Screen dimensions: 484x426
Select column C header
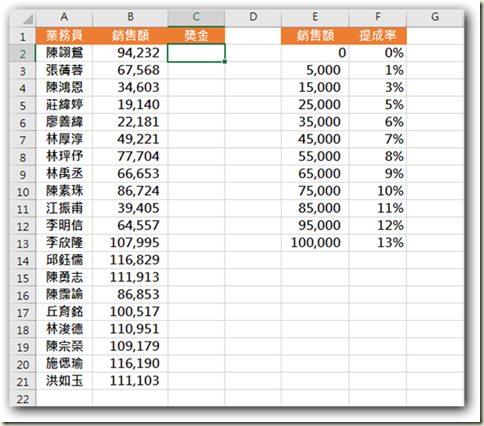click(x=196, y=18)
